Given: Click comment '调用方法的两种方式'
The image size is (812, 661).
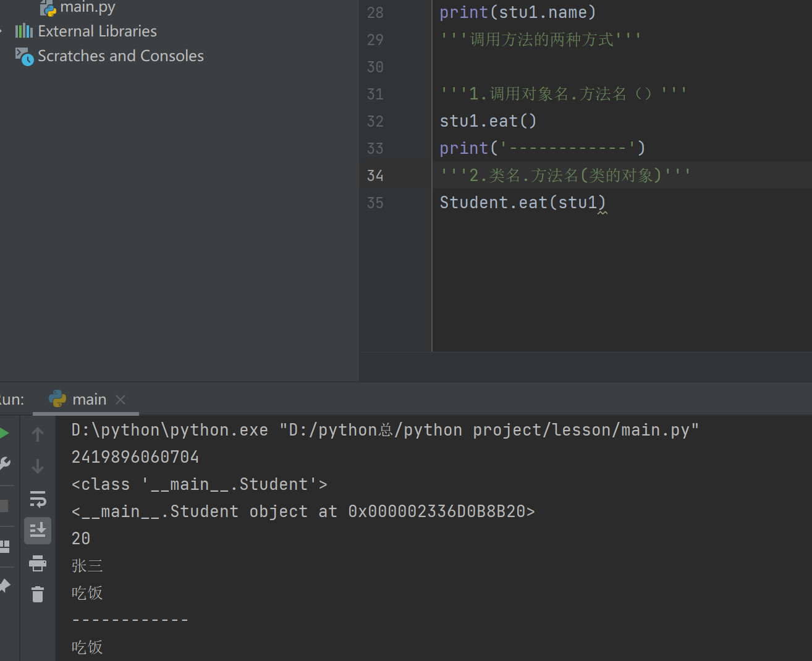Looking at the screenshot, I should [x=541, y=40].
